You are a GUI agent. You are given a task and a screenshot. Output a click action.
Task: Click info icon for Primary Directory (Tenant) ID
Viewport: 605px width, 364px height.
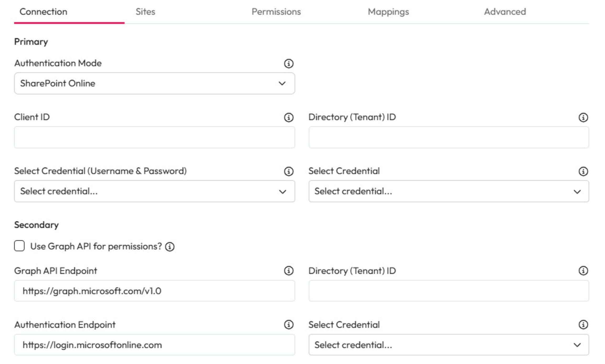click(x=583, y=117)
